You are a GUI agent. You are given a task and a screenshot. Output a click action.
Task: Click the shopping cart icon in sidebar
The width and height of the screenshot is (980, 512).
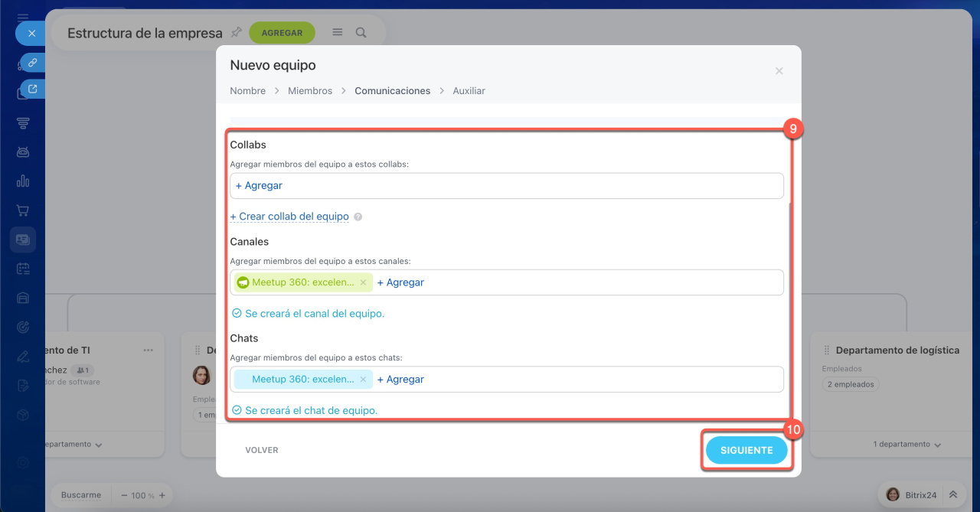click(23, 210)
